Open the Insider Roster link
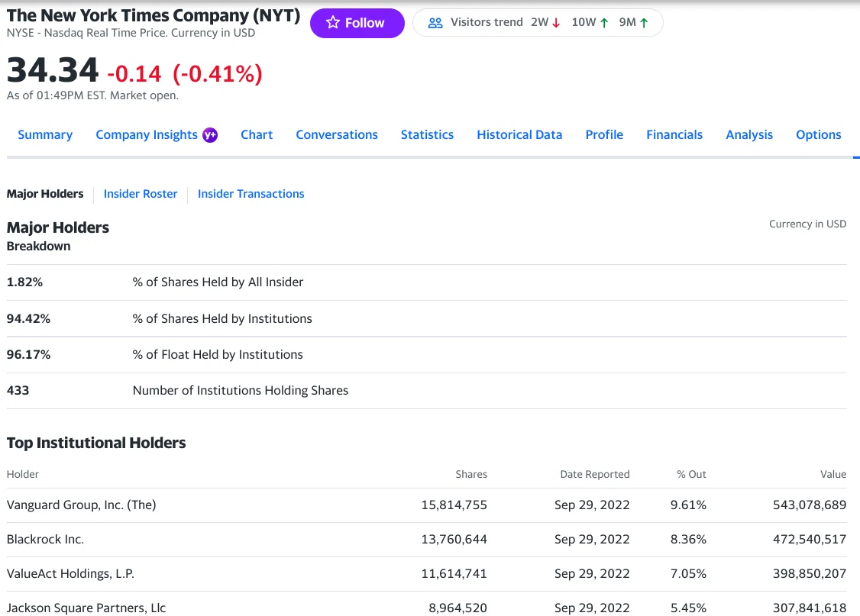 (x=141, y=194)
